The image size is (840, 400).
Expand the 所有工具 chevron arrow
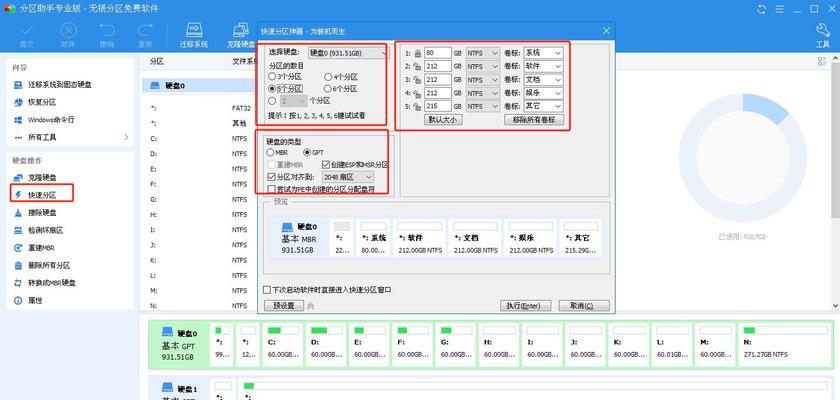tap(126, 138)
